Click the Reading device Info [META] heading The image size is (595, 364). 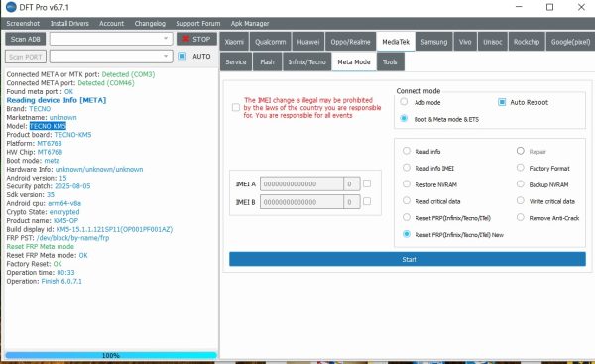click(x=57, y=100)
